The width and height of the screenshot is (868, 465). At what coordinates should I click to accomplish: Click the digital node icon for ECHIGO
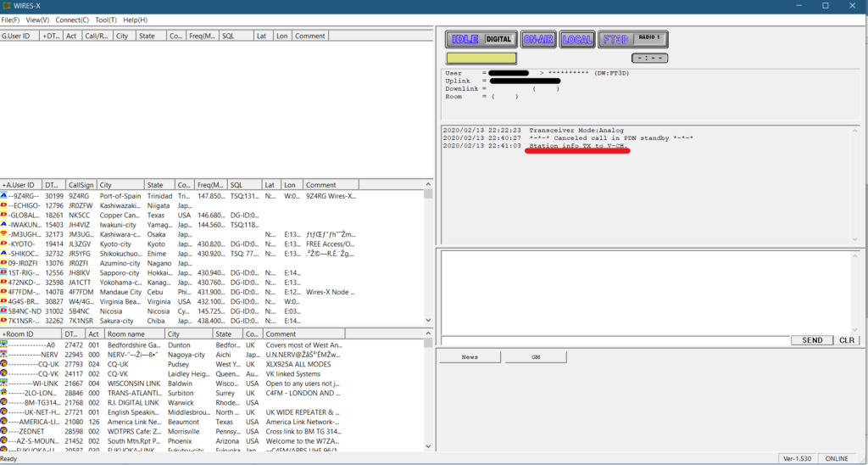point(4,205)
